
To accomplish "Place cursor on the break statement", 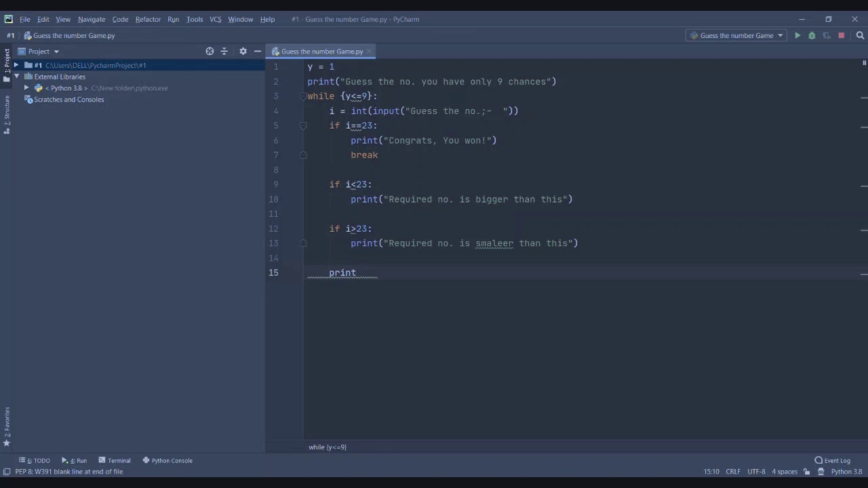I will tap(364, 155).
